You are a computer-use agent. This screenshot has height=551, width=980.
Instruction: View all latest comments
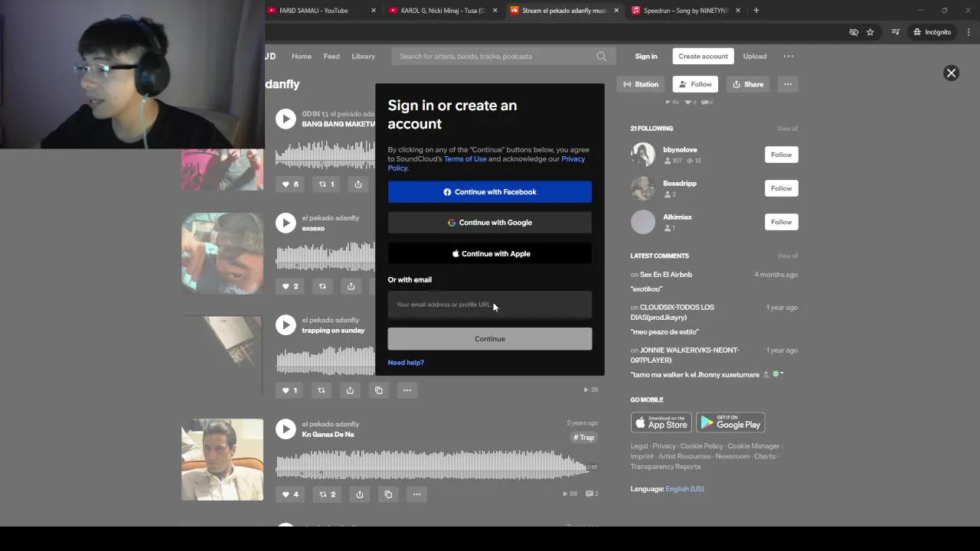787,256
